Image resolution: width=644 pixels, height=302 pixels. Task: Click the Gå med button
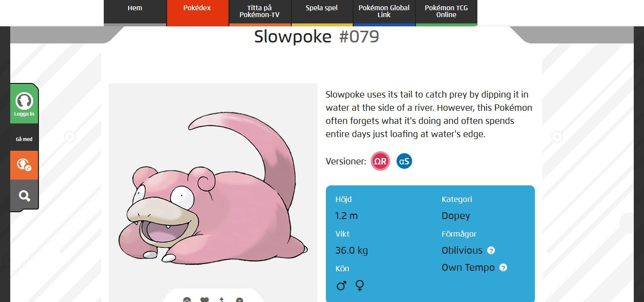coord(24,139)
